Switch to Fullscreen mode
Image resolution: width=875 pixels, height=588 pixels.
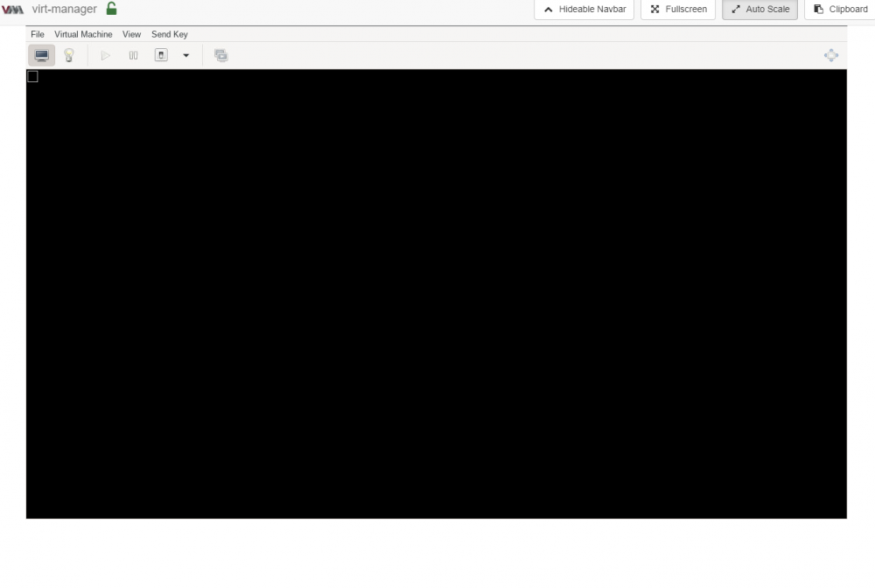[678, 10]
